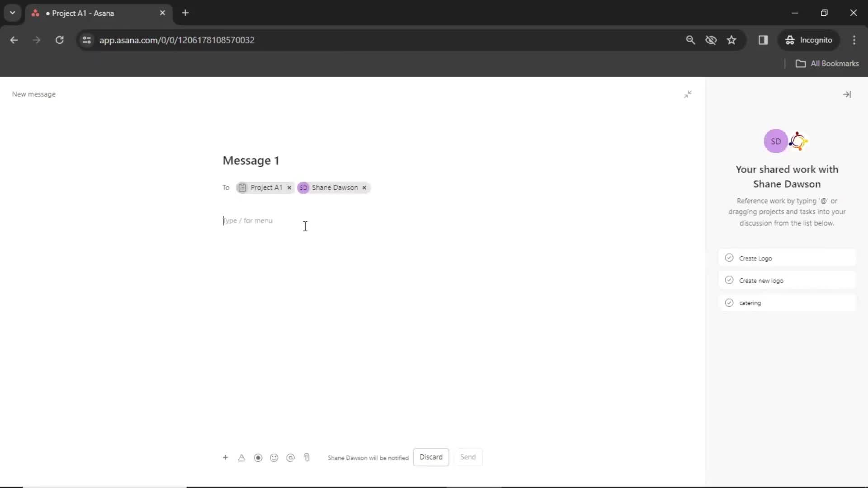Select the 'Message 1' title field

click(x=251, y=160)
